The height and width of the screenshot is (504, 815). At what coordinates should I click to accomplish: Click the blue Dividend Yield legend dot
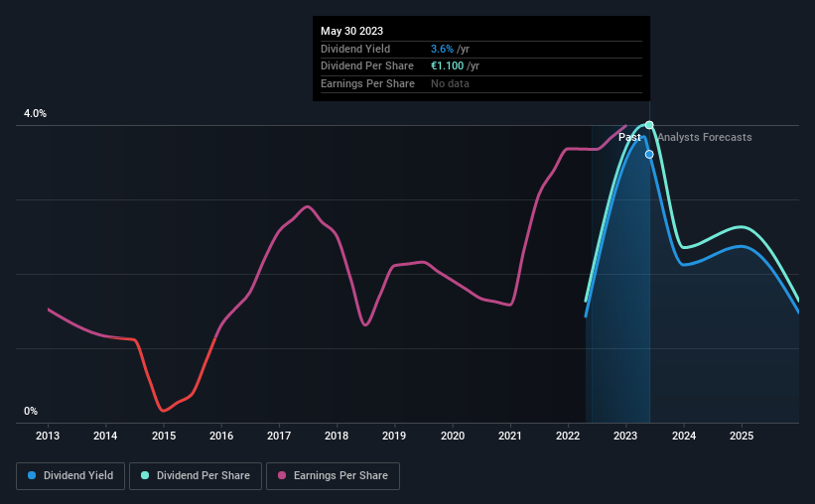32,475
